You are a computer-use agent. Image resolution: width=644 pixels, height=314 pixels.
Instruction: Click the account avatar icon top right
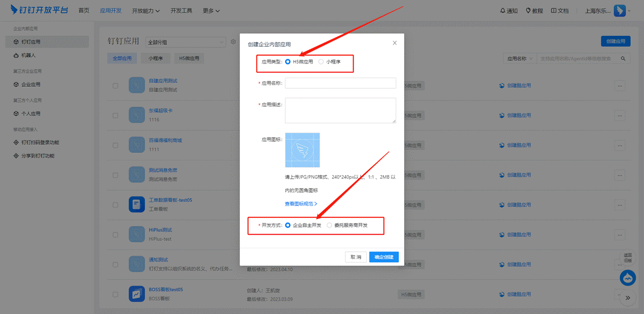click(x=619, y=11)
